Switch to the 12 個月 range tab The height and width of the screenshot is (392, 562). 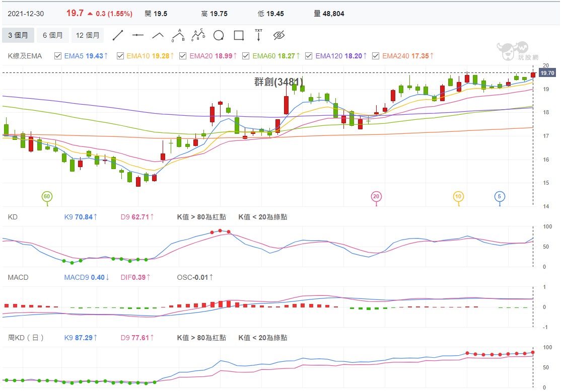click(x=88, y=35)
